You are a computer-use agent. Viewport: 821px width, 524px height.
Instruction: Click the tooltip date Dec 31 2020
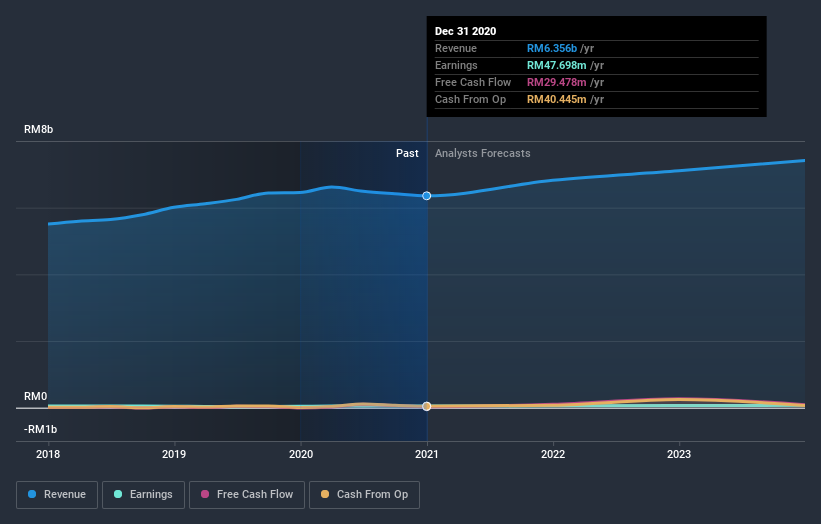pos(465,31)
